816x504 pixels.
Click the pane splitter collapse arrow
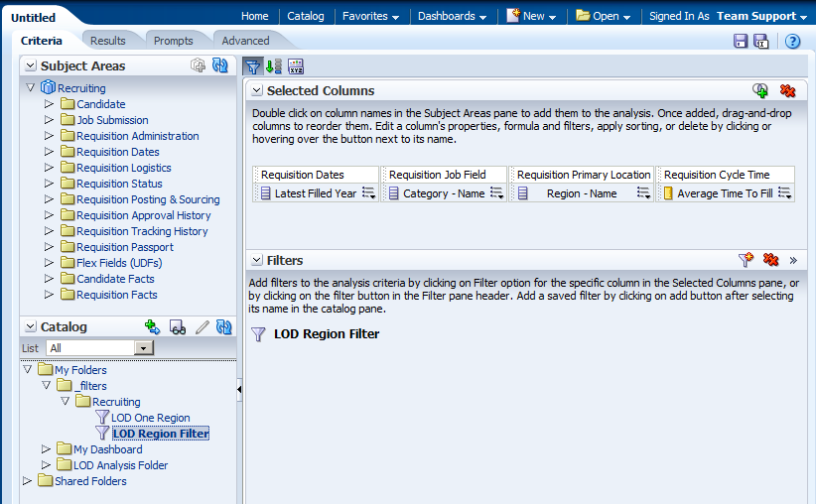coord(239,389)
